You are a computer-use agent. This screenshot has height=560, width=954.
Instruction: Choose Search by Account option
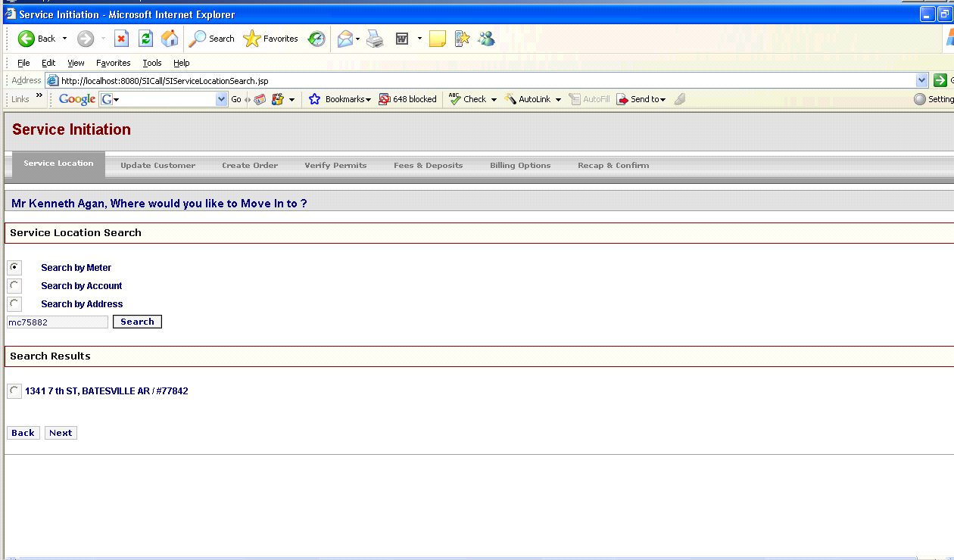[14, 285]
